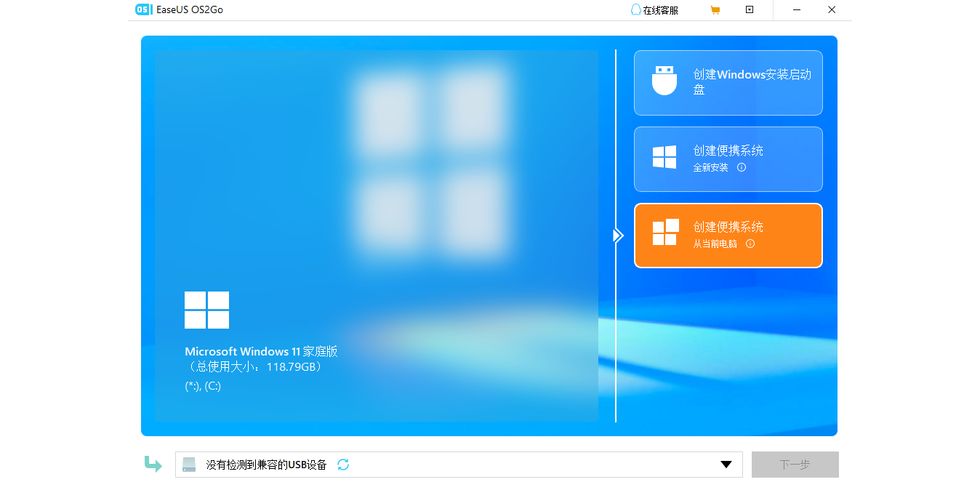The image size is (980, 490).
Task: Open the title bar dropdown menu box
Action: click(x=750, y=10)
